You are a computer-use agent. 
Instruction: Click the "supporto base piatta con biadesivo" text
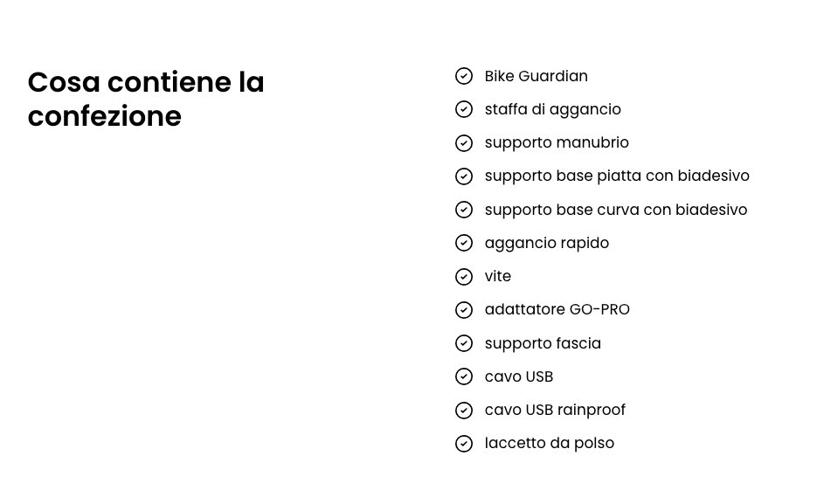tap(617, 176)
